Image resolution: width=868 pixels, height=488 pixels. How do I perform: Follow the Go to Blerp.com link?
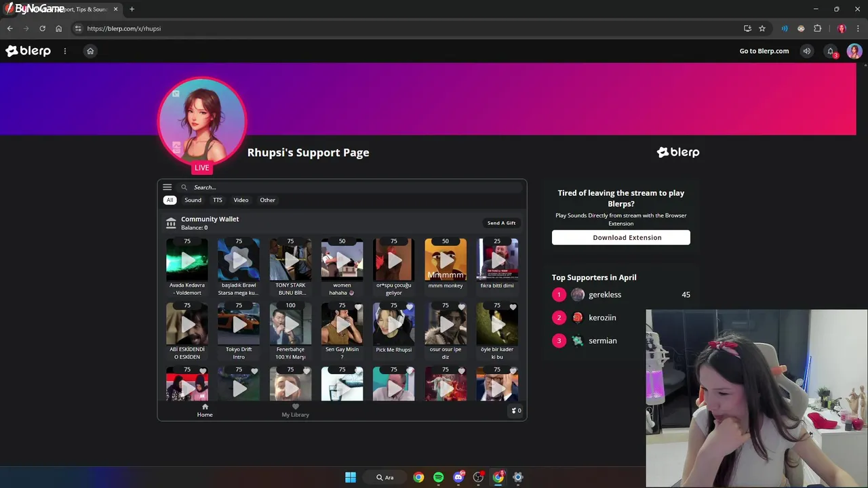click(764, 51)
